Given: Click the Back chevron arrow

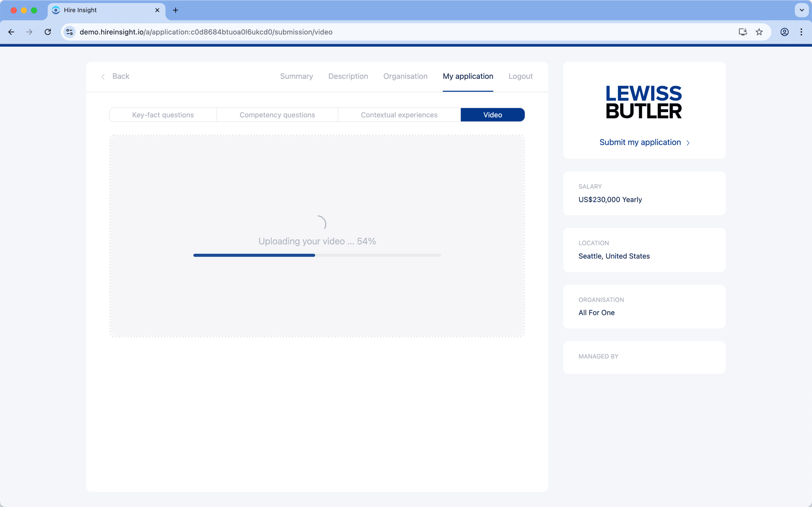Looking at the screenshot, I should [103, 77].
